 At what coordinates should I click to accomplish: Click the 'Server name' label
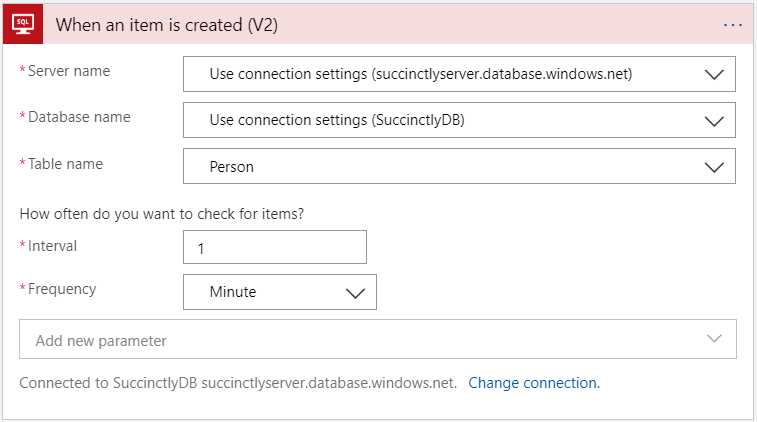tap(69, 71)
